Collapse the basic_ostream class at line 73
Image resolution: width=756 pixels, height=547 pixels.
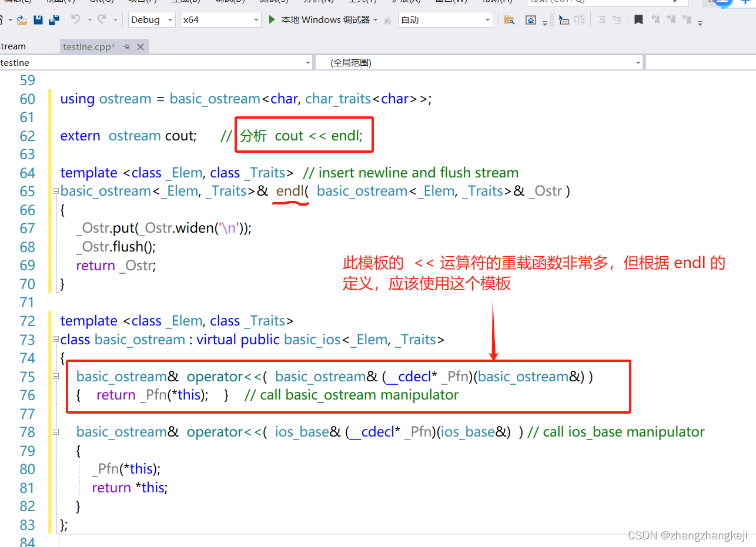[x=56, y=340]
